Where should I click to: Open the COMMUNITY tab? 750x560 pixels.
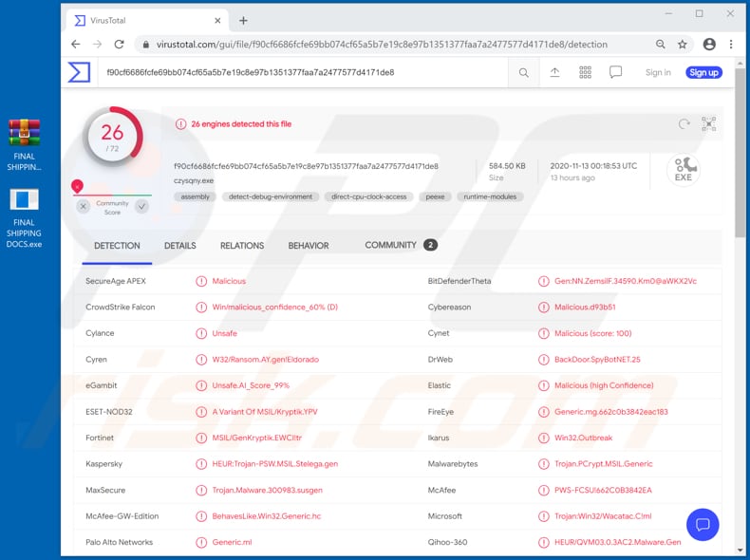tap(401, 245)
